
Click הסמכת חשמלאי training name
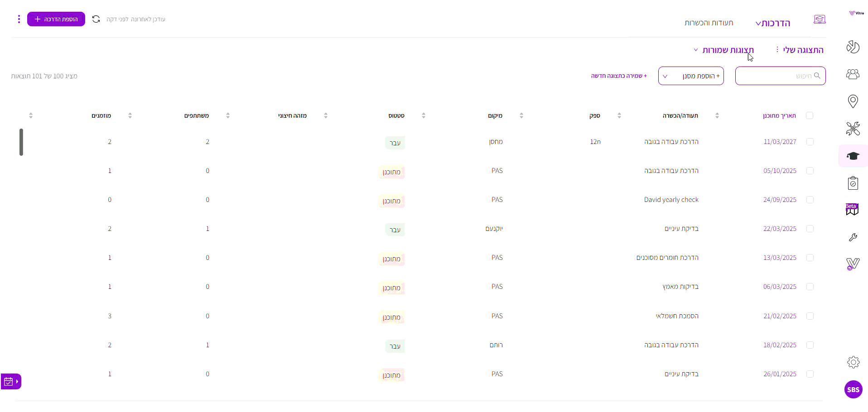coord(677,316)
